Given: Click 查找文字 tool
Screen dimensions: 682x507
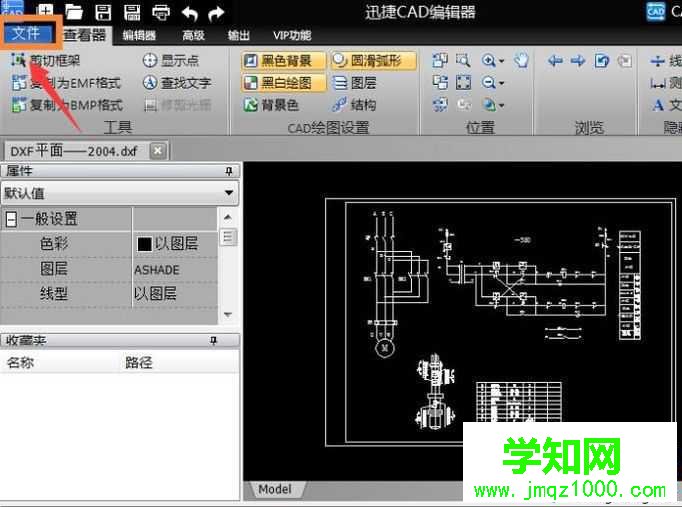Looking at the screenshot, I should pos(177,83).
